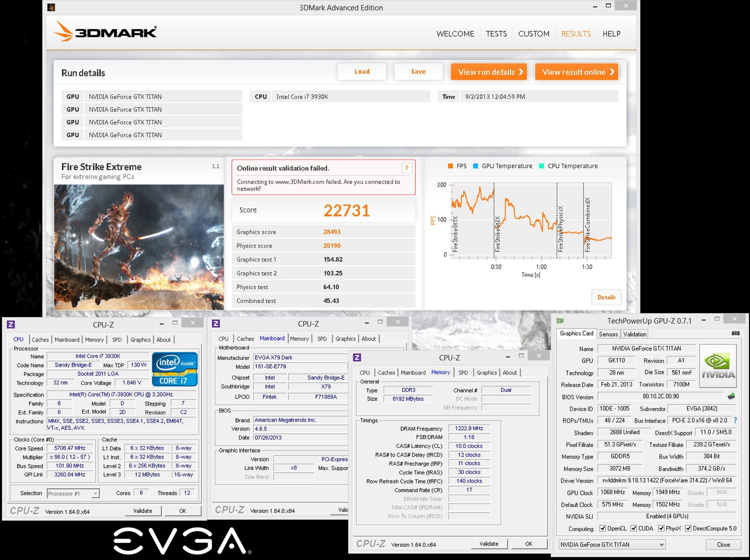
Task: Click the orange FPS legend swatch
Action: click(x=450, y=166)
